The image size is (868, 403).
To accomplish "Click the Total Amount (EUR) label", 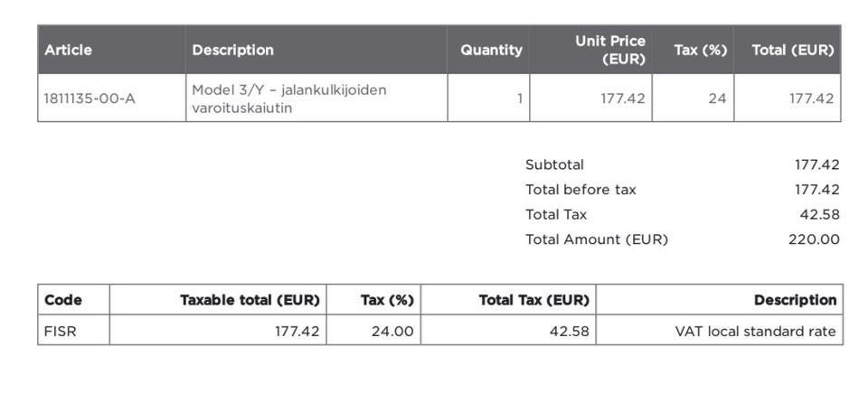I will tap(597, 239).
